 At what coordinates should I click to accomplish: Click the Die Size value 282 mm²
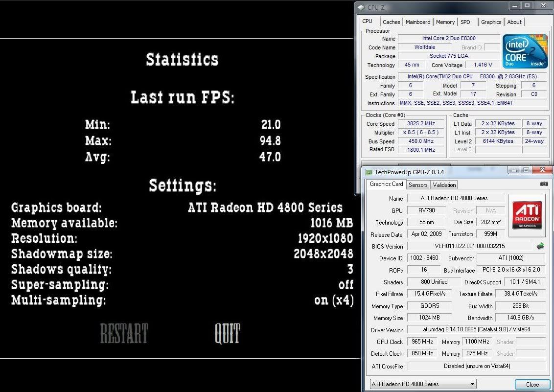[490, 222]
